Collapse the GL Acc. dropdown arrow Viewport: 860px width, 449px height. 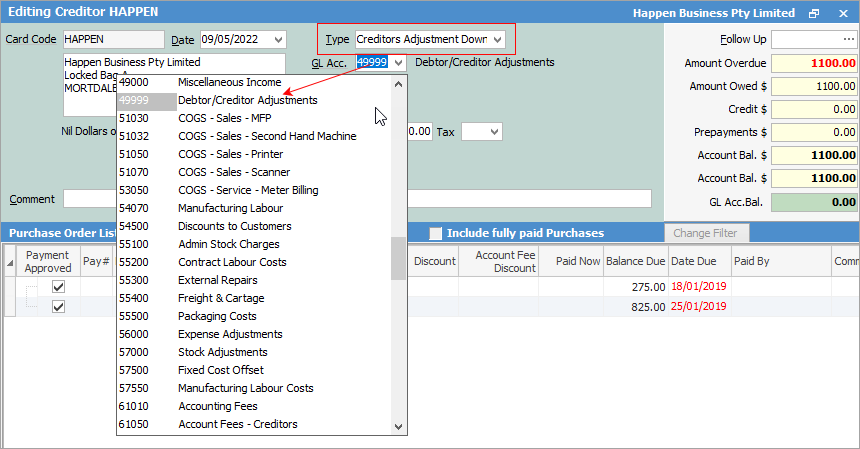(x=399, y=62)
